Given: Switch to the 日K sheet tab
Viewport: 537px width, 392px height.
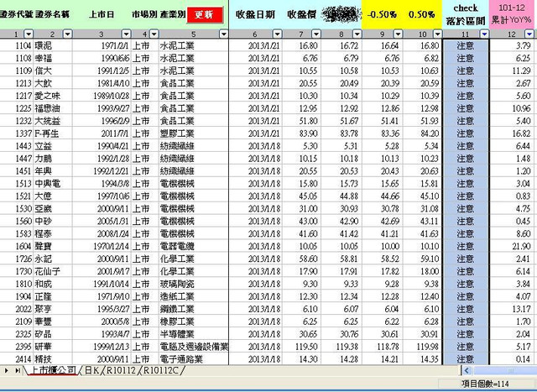Looking at the screenshot, I should click(91, 370).
